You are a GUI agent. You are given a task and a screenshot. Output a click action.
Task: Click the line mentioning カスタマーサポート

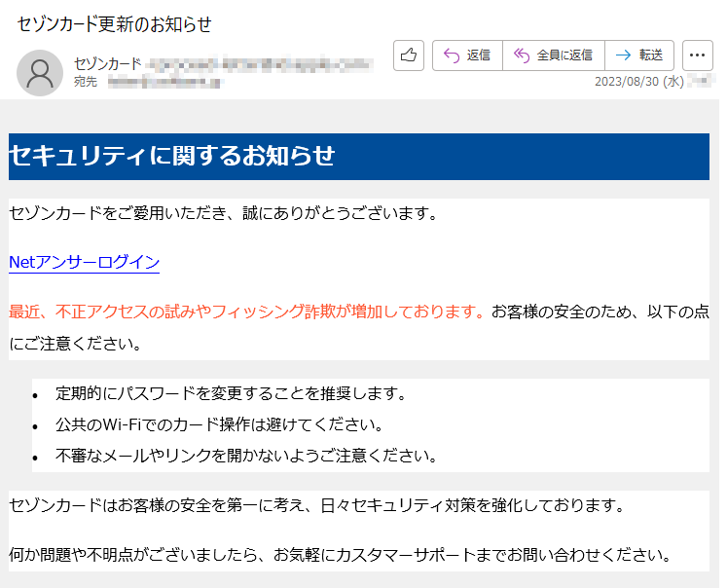[341, 555]
